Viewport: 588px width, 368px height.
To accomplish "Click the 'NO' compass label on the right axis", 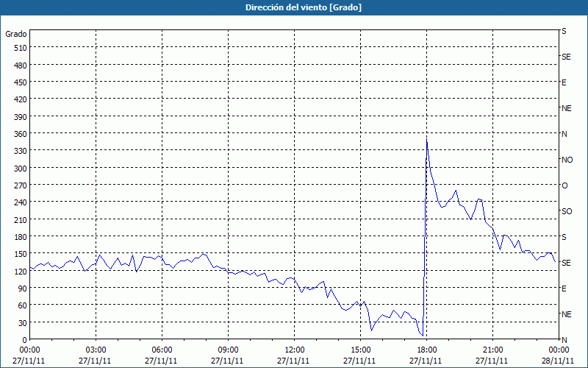I will (567, 160).
